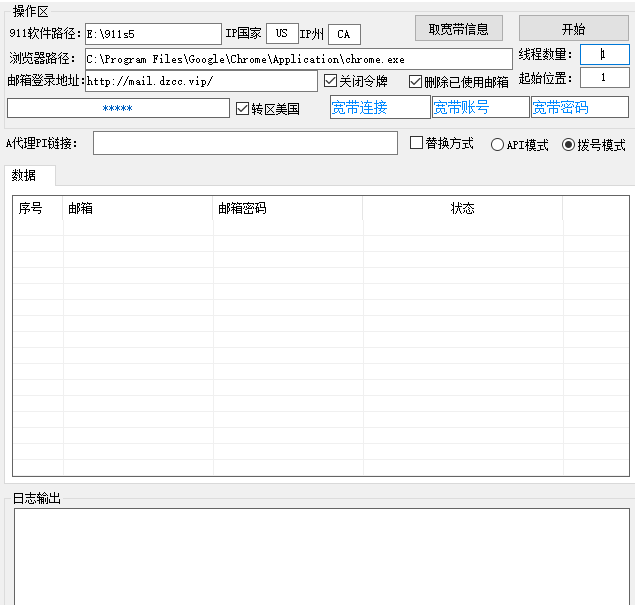Sort by the 邮箱密码 column header
635x605 pixels.
pyautogui.click(x=287, y=209)
